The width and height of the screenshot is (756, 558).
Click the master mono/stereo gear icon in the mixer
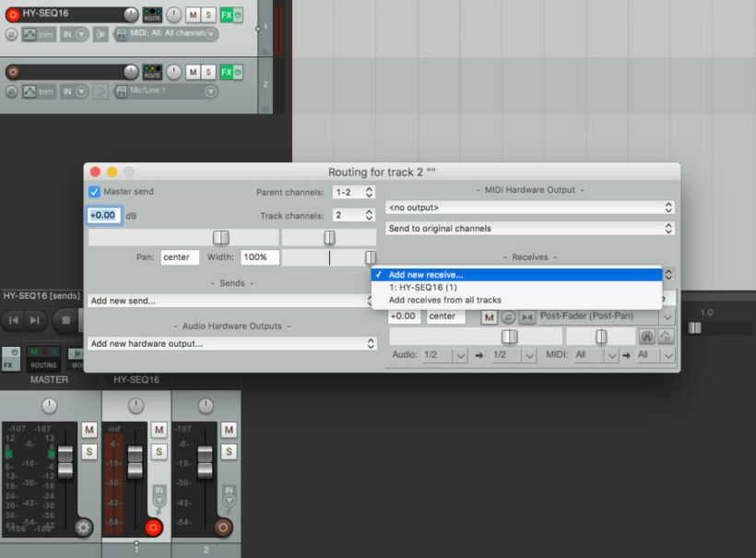point(84,528)
